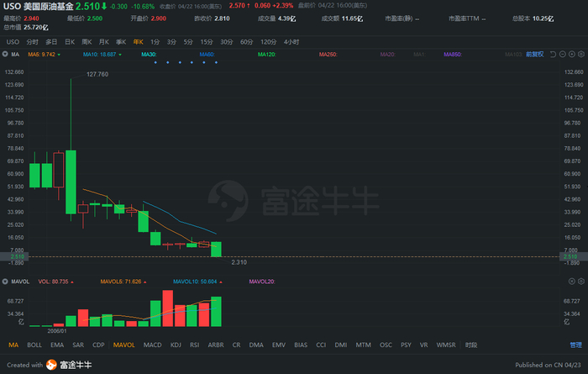Click the 127.760 high price candlestick label
588x374 pixels.
click(x=97, y=74)
